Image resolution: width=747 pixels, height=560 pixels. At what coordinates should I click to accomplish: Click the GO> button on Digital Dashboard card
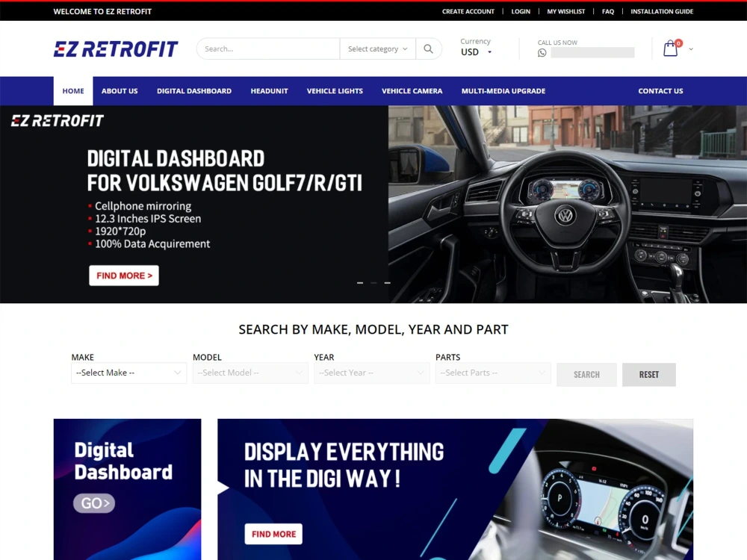[x=94, y=503]
